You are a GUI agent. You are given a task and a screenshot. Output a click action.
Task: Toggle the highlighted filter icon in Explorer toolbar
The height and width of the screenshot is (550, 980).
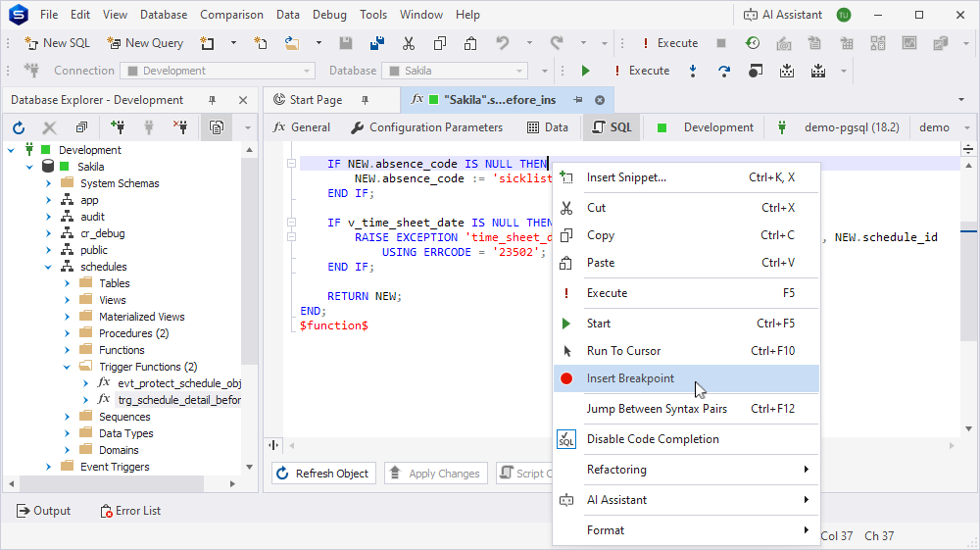point(217,127)
